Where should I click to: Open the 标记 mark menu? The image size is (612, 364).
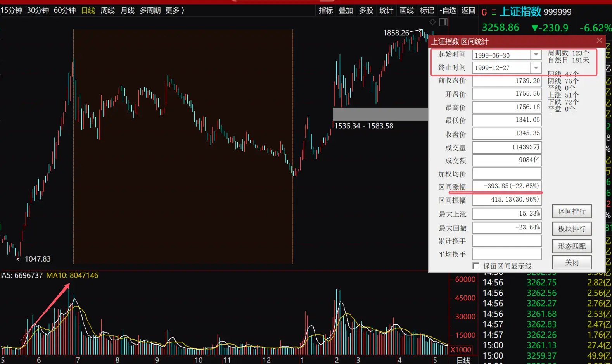[427, 10]
